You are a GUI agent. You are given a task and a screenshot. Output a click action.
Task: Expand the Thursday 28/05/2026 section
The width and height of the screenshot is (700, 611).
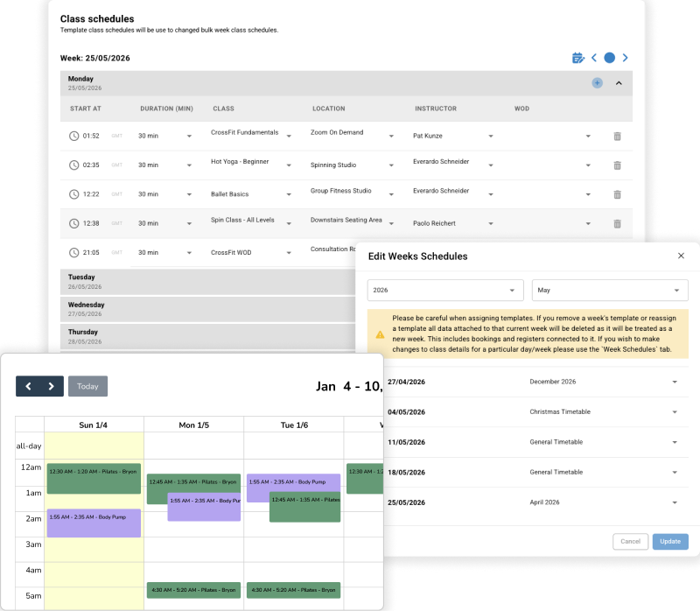[207, 336]
